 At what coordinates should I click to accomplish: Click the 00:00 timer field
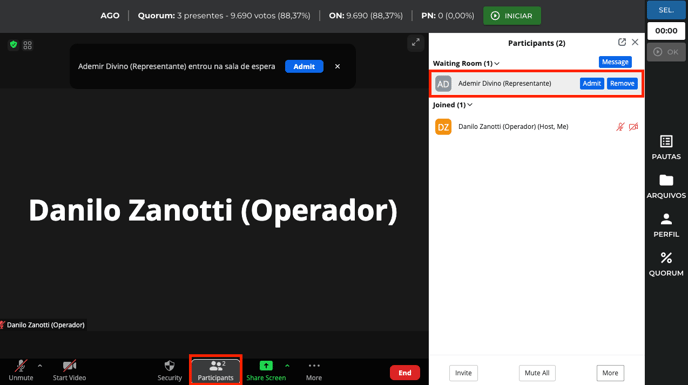click(666, 31)
